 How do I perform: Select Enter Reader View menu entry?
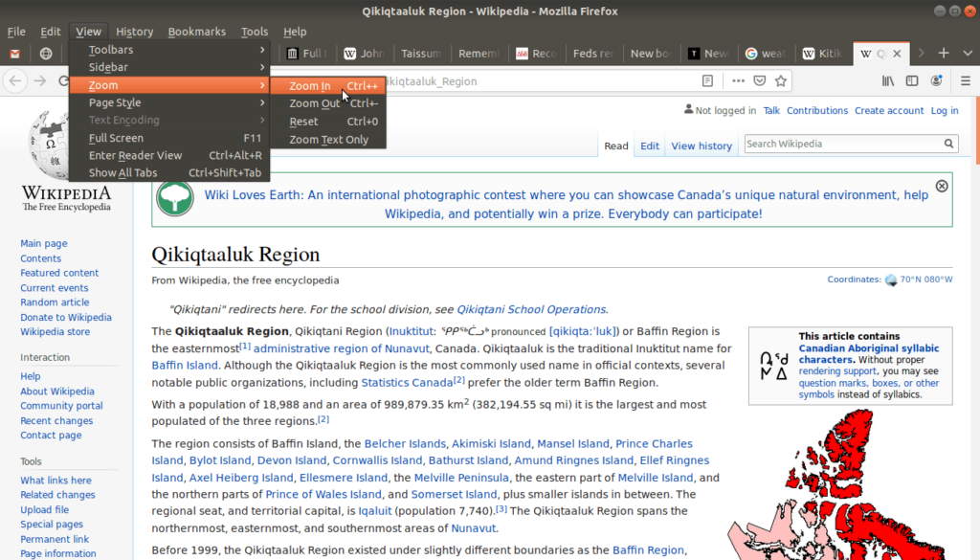(168, 156)
